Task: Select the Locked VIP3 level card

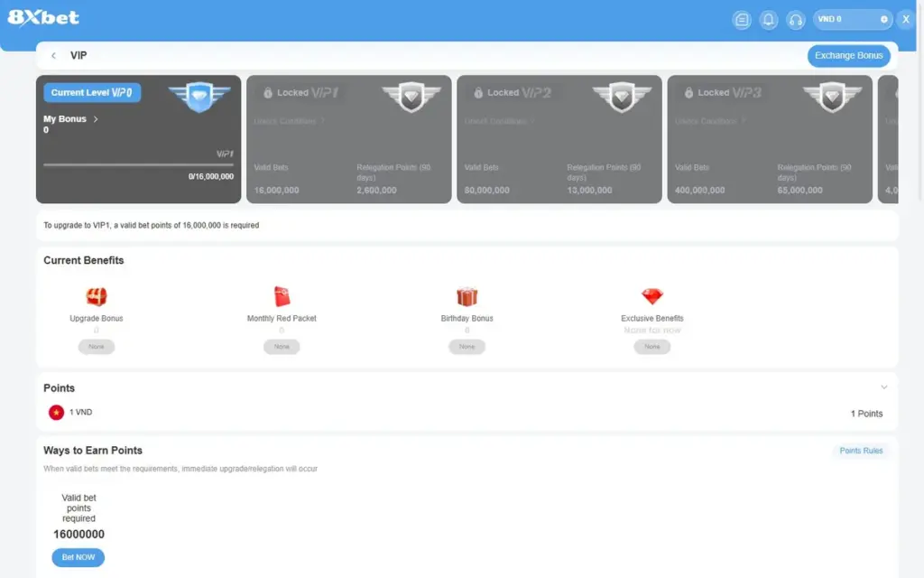Action: pos(770,139)
